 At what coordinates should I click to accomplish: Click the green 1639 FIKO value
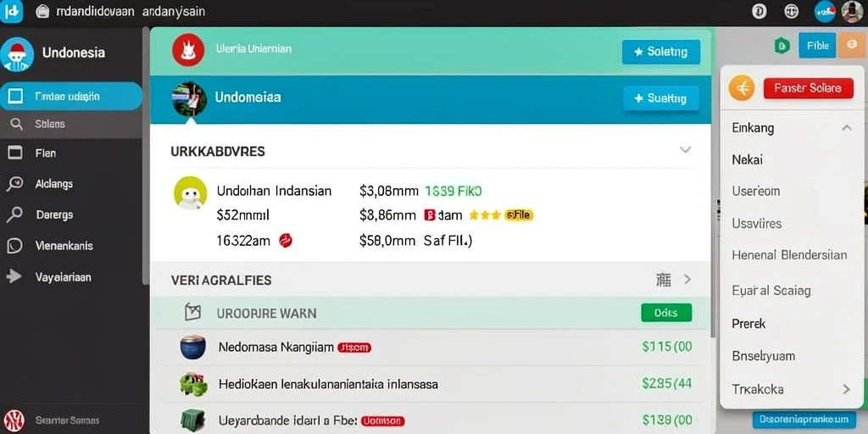pos(453,191)
